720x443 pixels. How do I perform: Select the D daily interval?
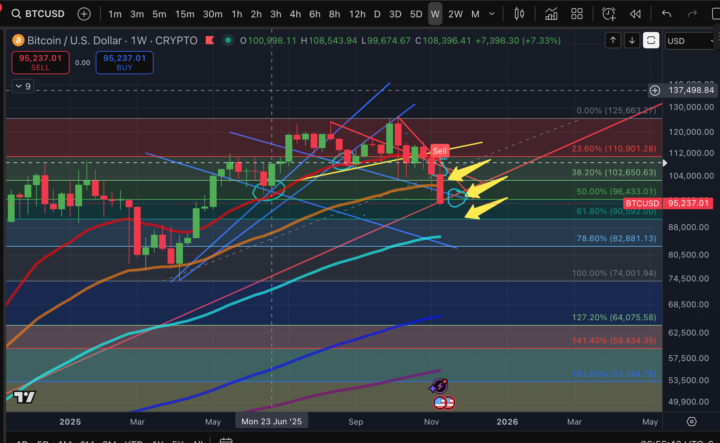pos(377,14)
